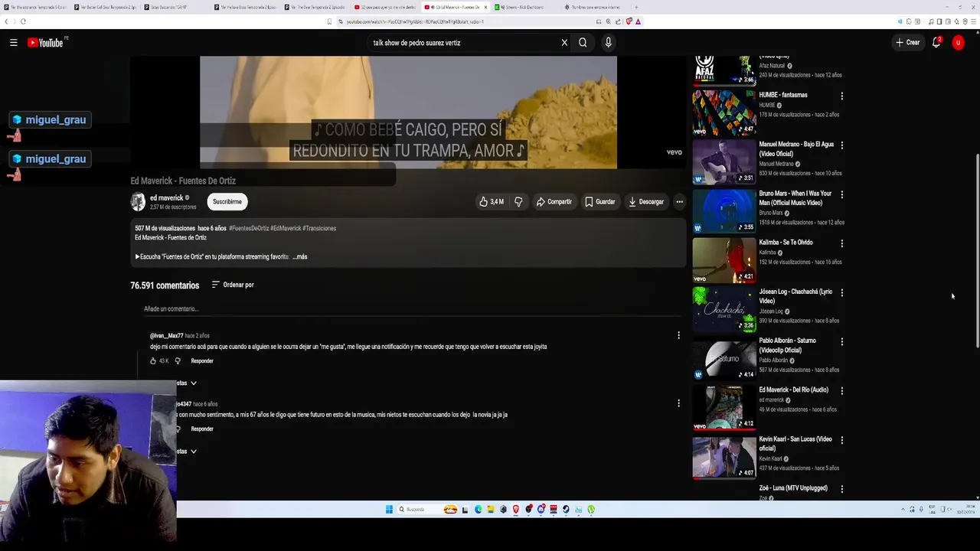The width and height of the screenshot is (980, 551).
Task: Open the notifications bell
Action: [x=936, y=43]
